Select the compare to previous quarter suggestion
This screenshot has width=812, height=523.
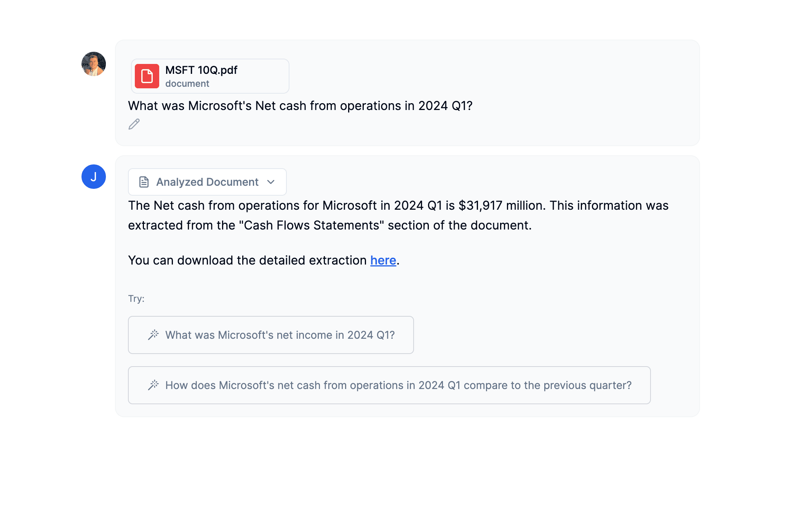click(398, 385)
